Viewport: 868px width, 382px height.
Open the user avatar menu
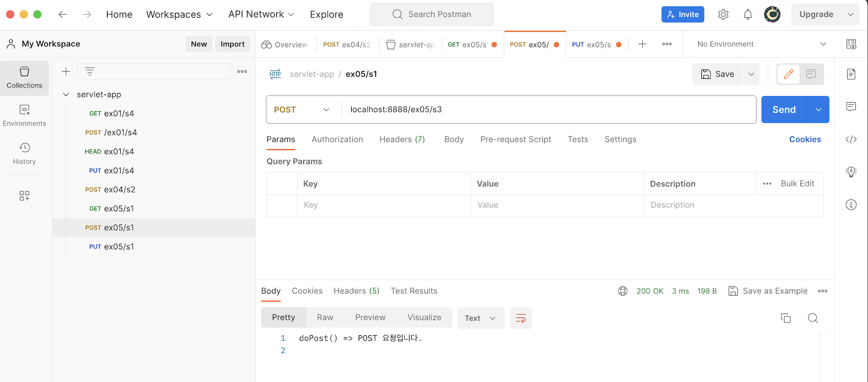[x=772, y=14]
